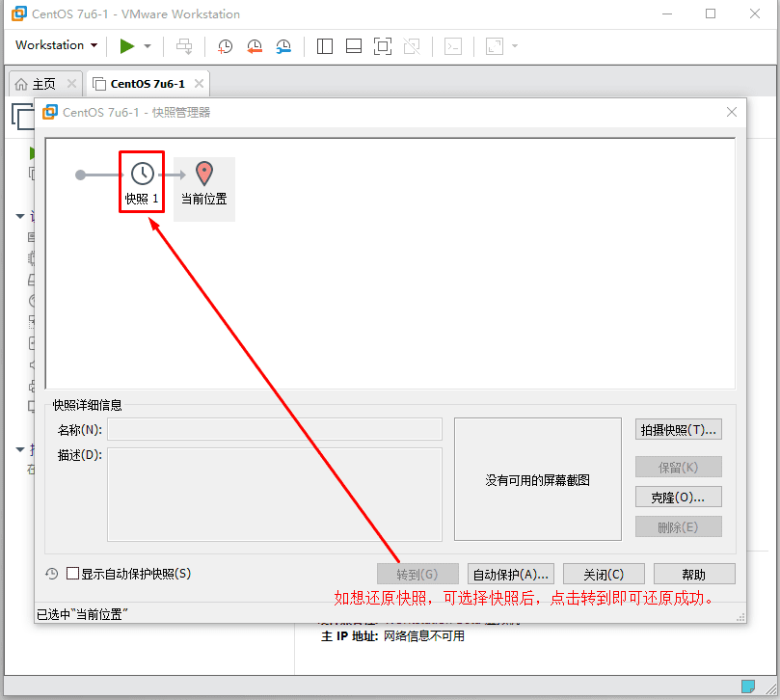
Task: Click the 删除(E) button
Action: click(679, 526)
